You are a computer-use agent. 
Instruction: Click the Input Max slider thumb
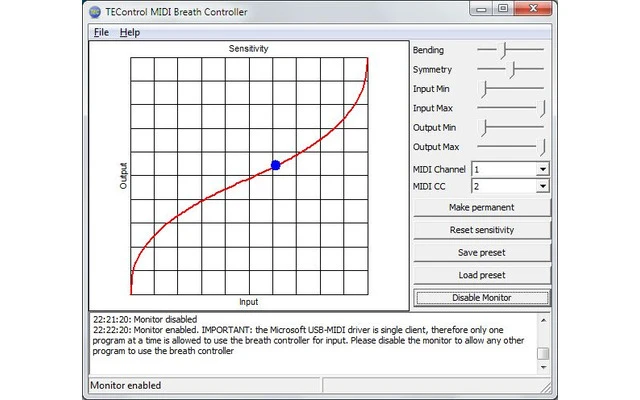point(542,109)
